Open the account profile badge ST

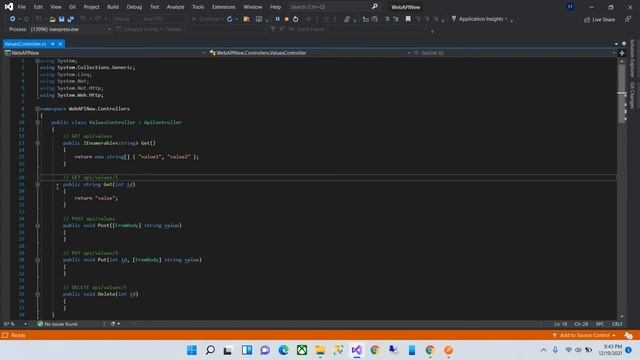pos(570,7)
